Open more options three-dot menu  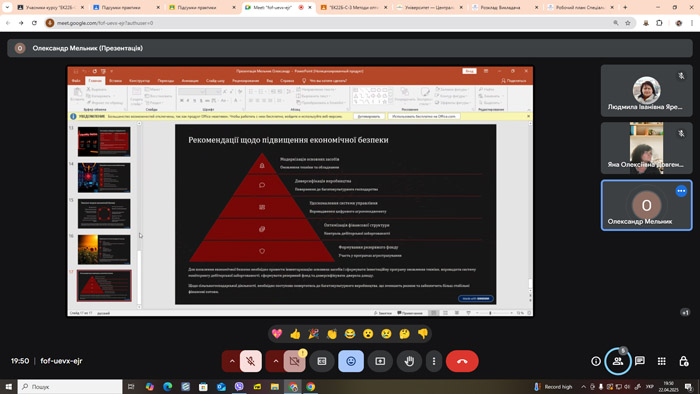pos(433,361)
